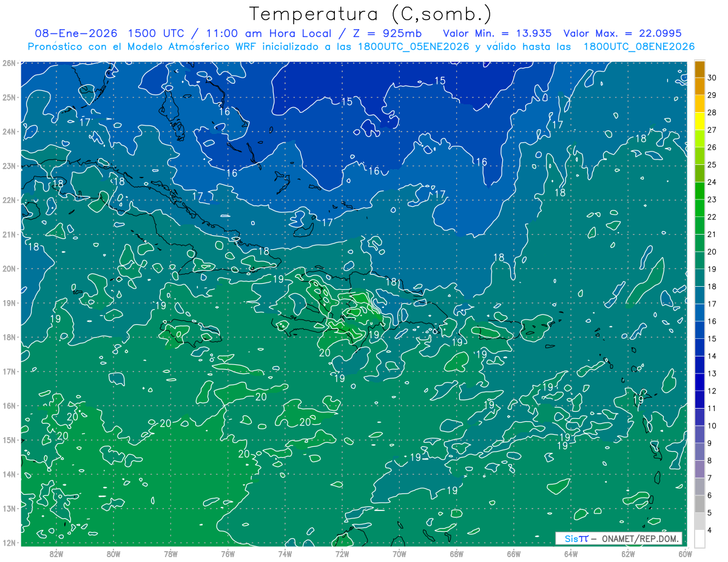The width and height of the screenshot is (728, 562).
Task: Click the light orange swatch between 28 and 29
Action: pos(699,104)
